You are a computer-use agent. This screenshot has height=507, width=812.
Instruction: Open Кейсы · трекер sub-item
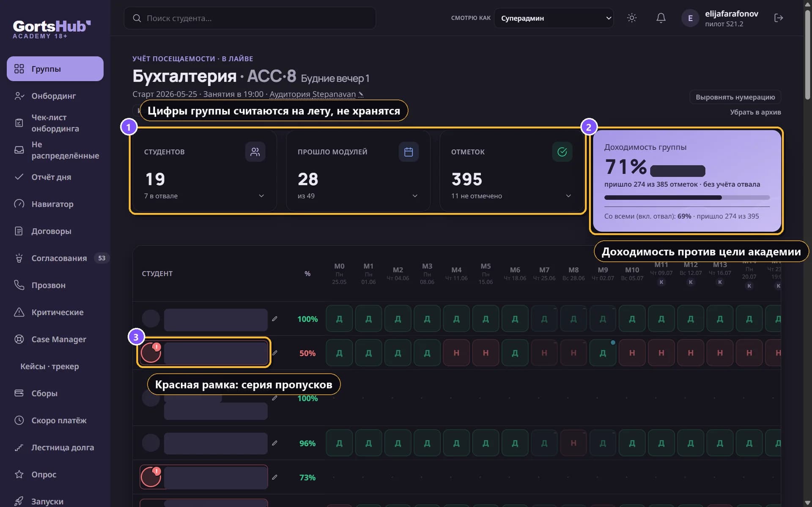[49, 366]
